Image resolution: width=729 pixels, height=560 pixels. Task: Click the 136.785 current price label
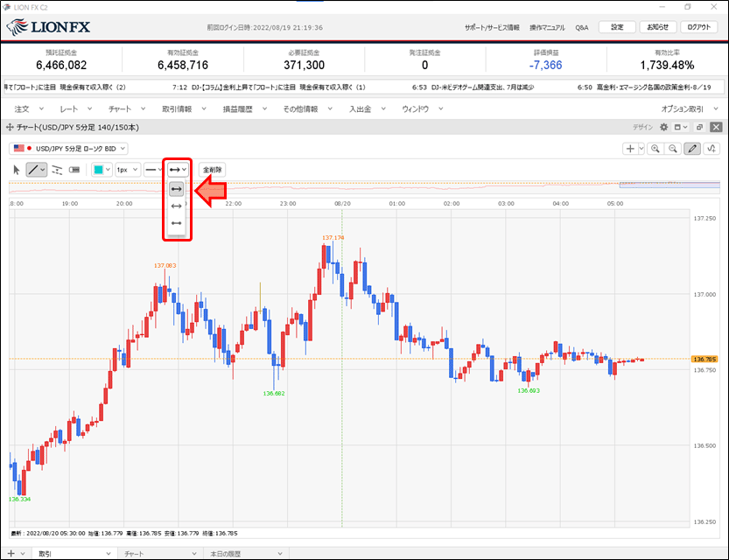(x=704, y=360)
